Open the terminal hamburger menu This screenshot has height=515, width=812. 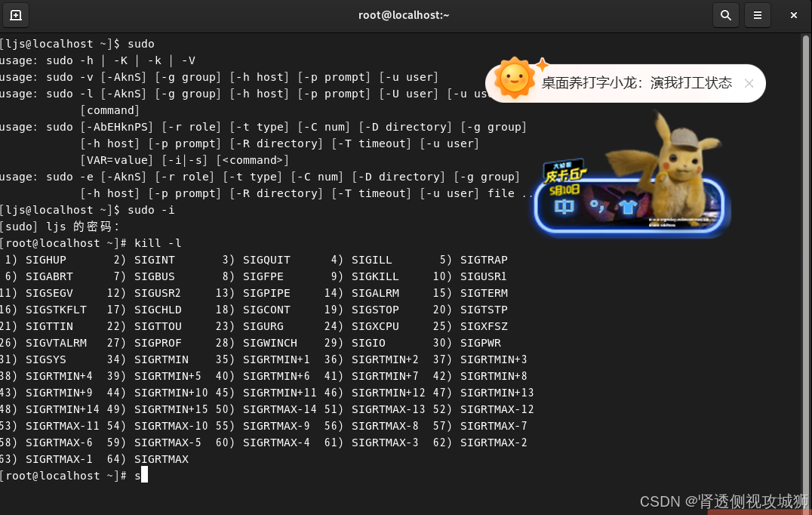(757, 16)
